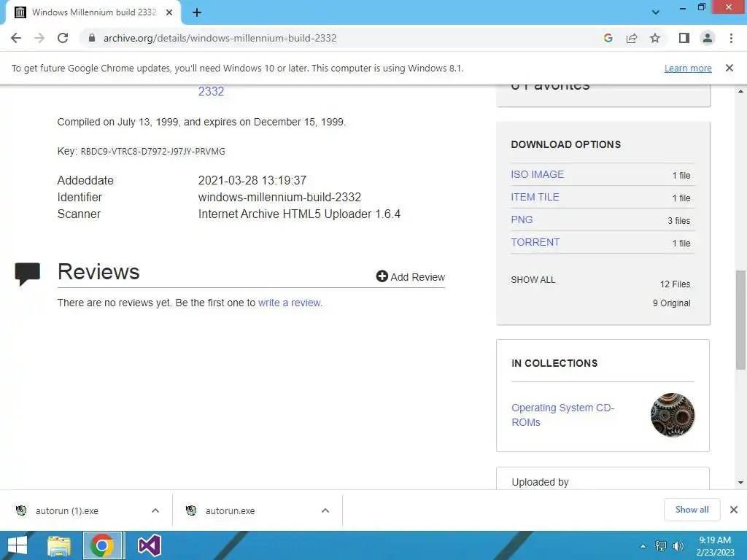The image size is (747, 560).
Task: Click the page scrollbar up arrow
Action: pyautogui.click(x=741, y=91)
